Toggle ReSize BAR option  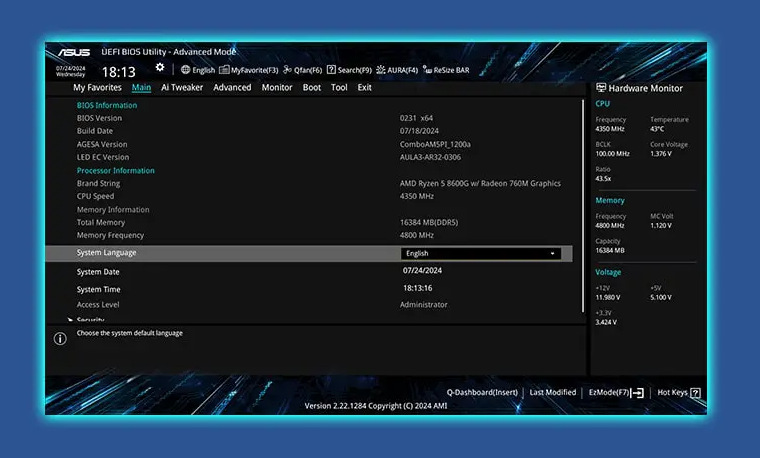coord(446,70)
